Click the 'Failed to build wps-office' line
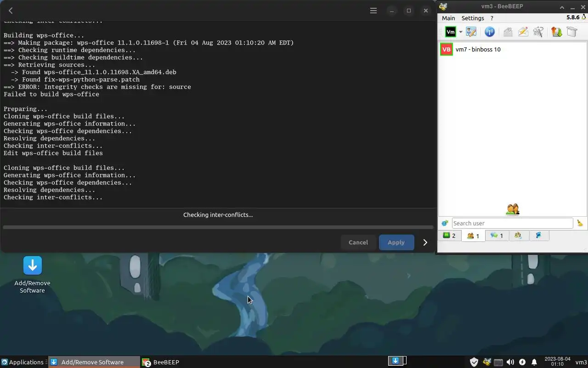 click(51, 94)
